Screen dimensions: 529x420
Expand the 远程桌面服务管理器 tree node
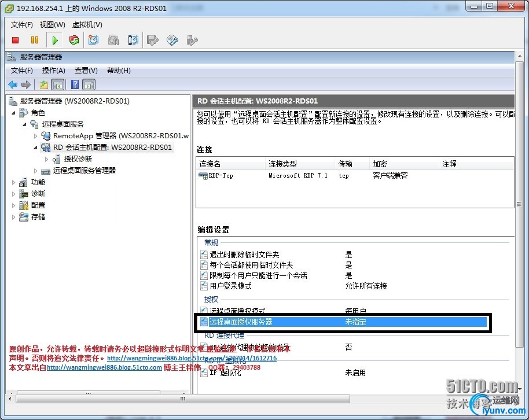[x=35, y=171]
